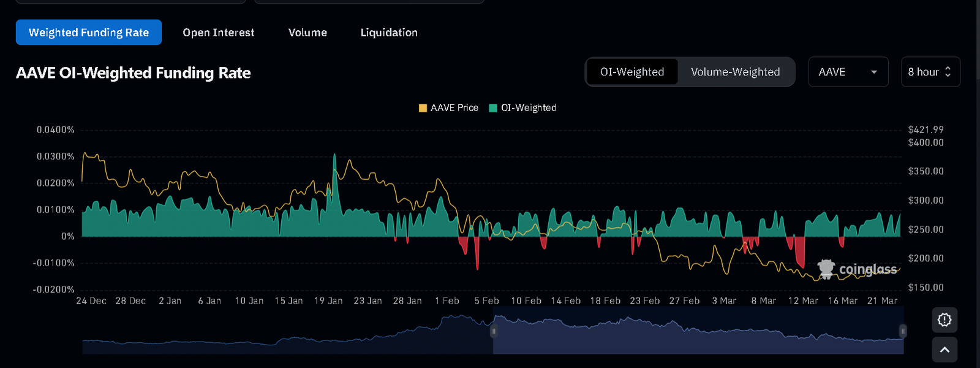Click the up/down arrows on 8 hour selector

click(948, 72)
